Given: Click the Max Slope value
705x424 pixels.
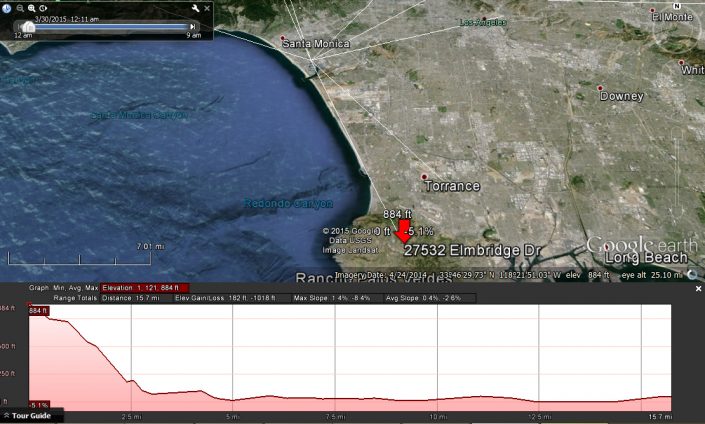Looking at the screenshot, I should pos(332,298).
